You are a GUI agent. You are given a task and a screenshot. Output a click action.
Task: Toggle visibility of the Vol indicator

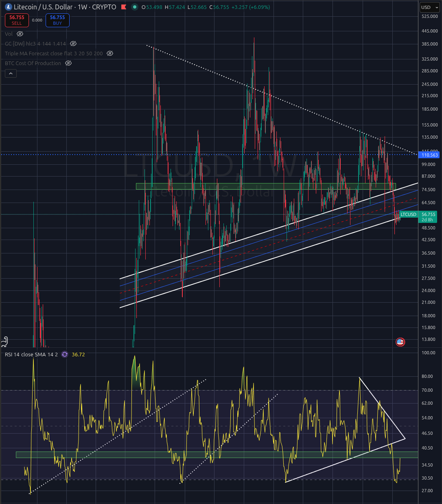(x=20, y=34)
